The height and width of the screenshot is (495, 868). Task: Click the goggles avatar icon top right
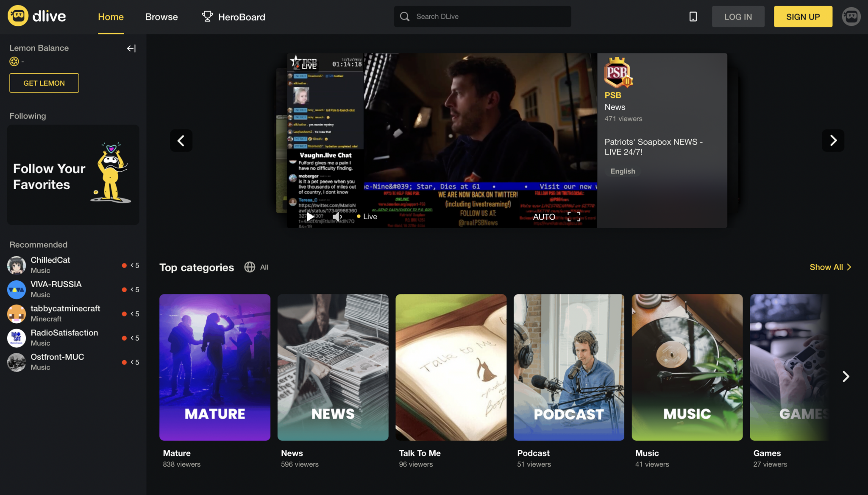click(x=851, y=16)
